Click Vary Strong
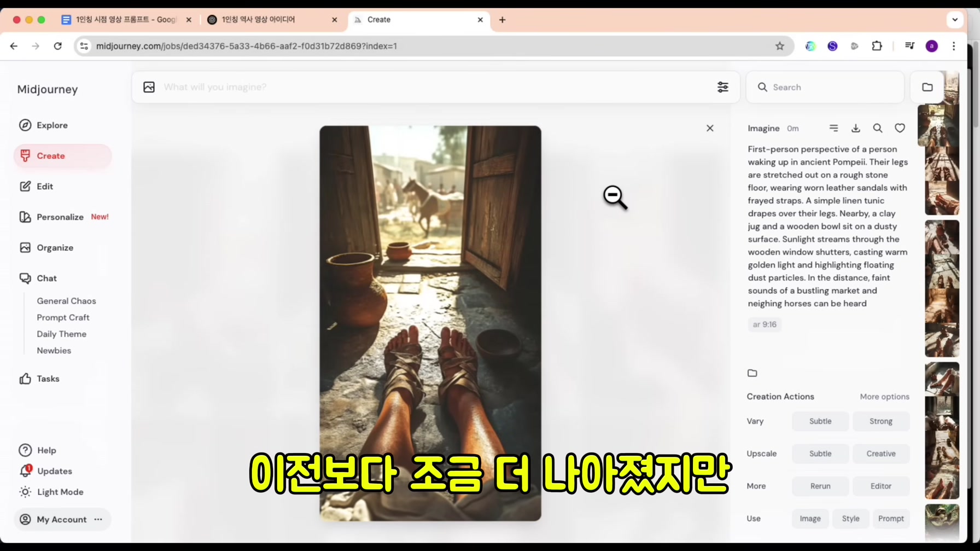980x551 pixels. 880,421
